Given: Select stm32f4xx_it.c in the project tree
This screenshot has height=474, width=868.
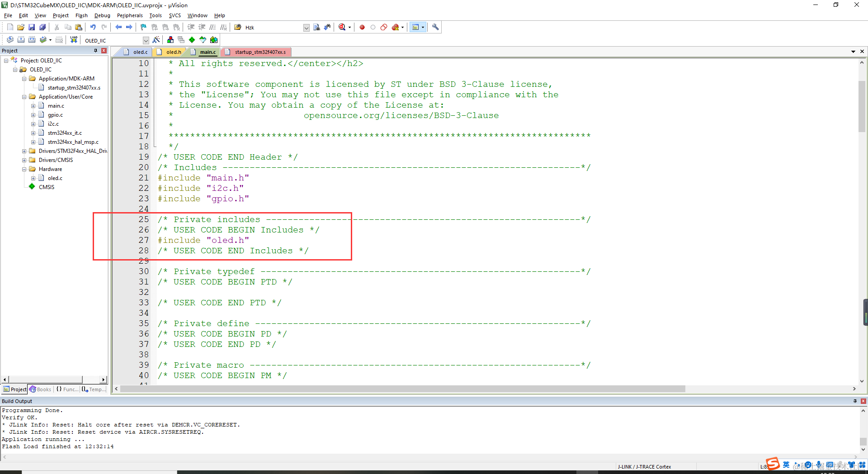Looking at the screenshot, I should pyautogui.click(x=65, y=133).
